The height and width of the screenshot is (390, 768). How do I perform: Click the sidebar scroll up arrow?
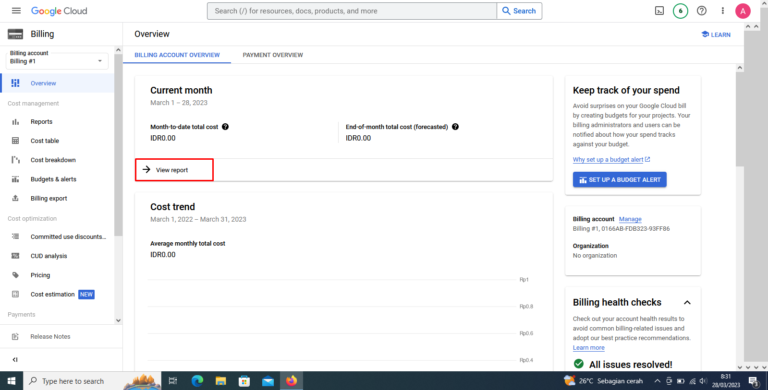coord(118,49)
